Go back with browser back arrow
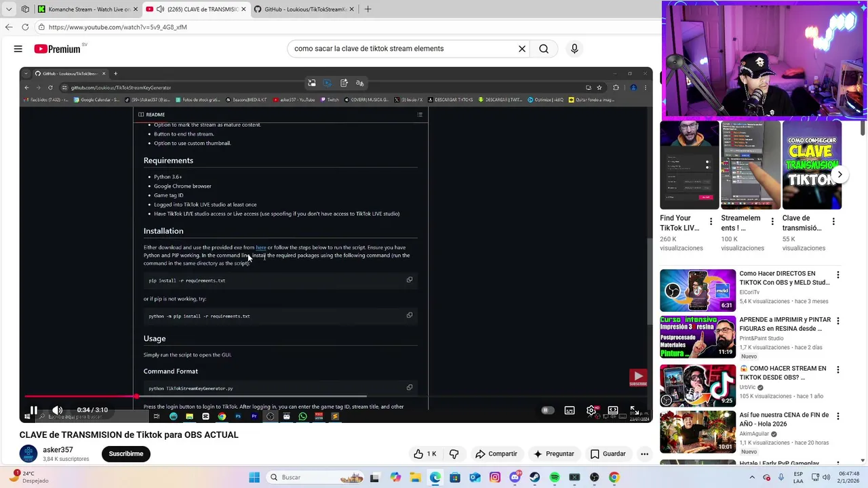Viewport: 868px width, 488px height. (9, 27)
